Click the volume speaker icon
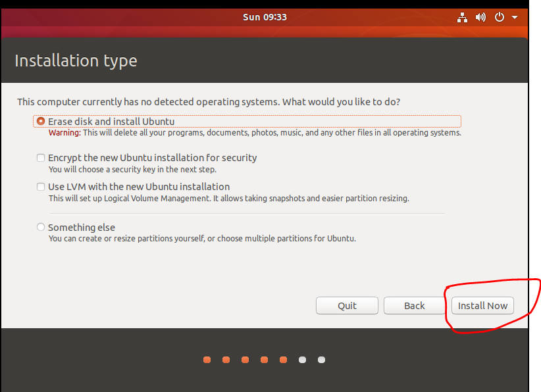 (x=480, y=17)
